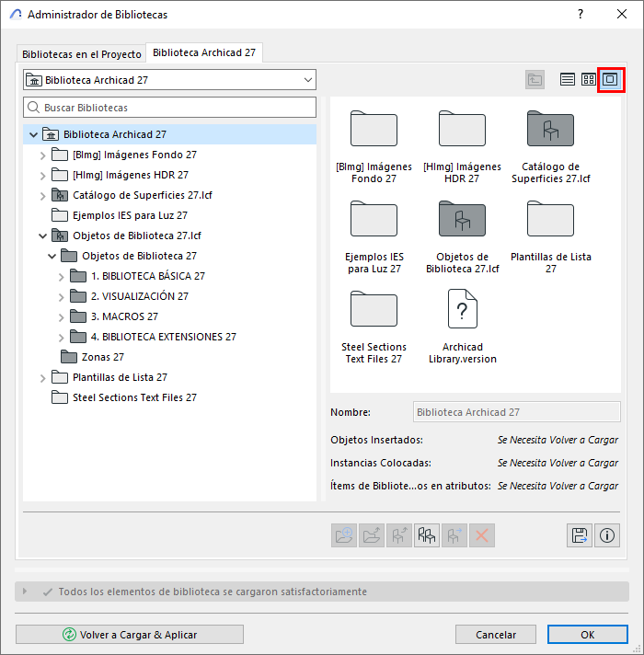
Task: Switch to Bibliotecas en el Proyecto tab
Action: tap(82, 54)
